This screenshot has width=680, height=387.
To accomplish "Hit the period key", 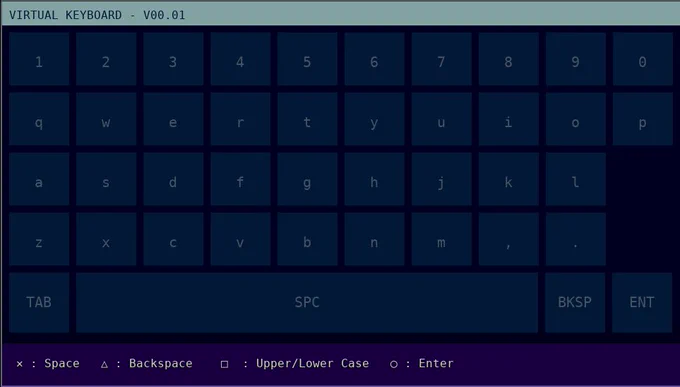I will (576, 239).
